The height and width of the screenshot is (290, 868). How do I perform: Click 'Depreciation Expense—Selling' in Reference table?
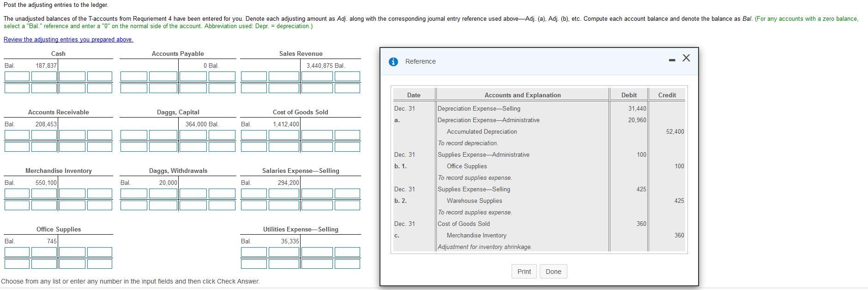479,108
